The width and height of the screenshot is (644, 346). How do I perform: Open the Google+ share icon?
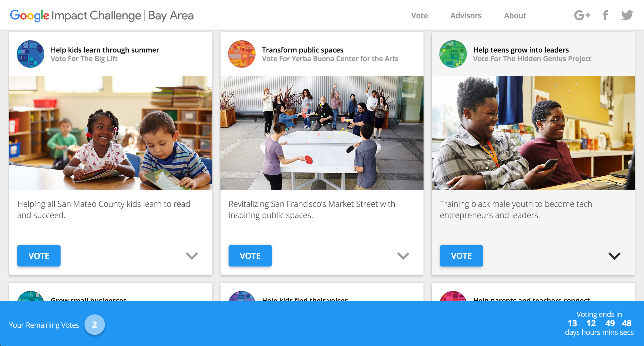coord(582,15)
